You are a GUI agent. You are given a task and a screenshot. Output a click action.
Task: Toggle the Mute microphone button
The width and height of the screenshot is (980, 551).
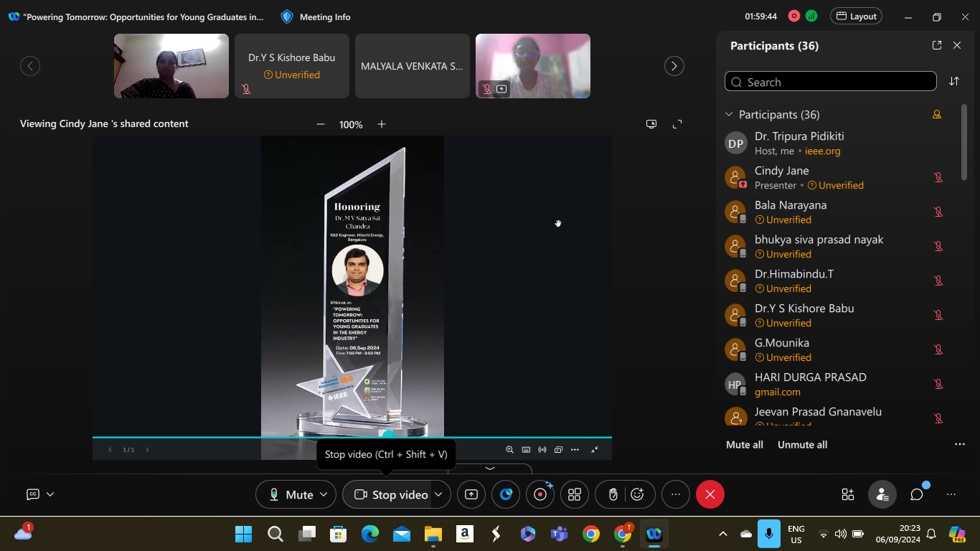tap(290, 494)
